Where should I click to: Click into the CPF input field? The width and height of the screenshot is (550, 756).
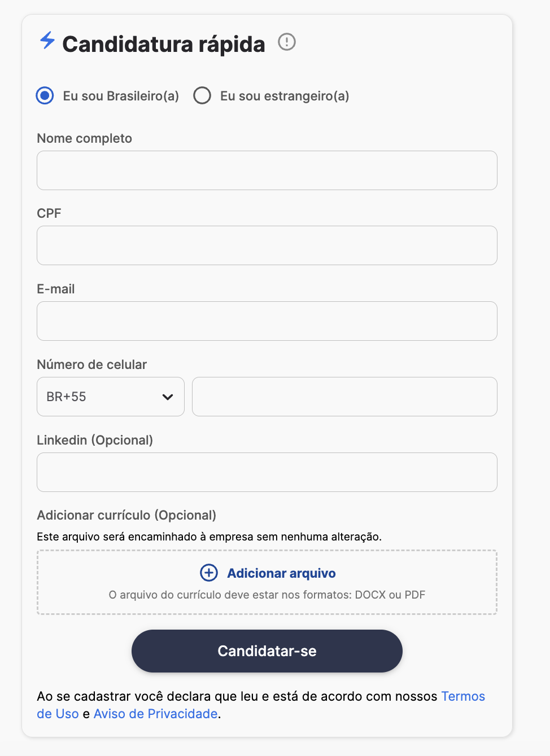pyautogui.click(x=267, y=245)
